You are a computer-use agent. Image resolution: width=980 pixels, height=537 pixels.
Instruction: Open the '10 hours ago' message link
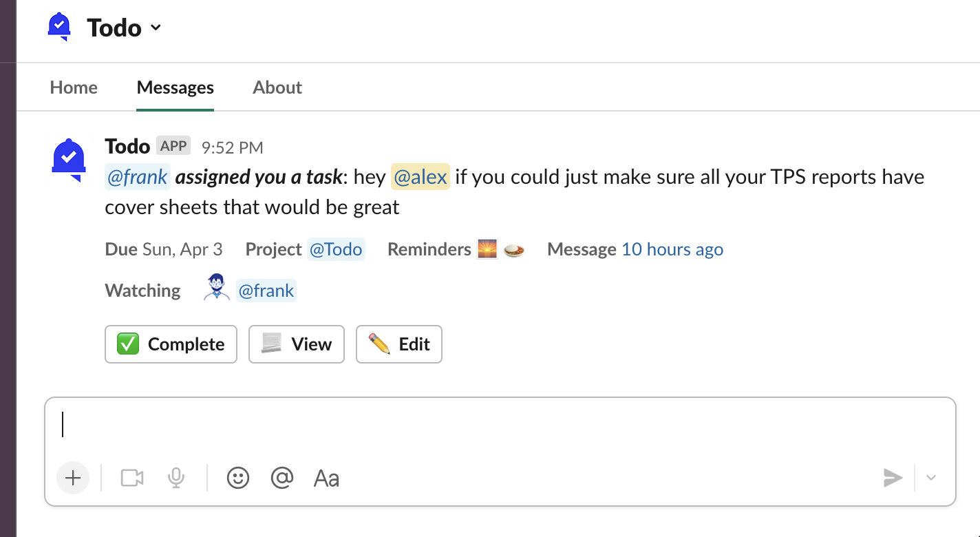(x=672, y=249)
